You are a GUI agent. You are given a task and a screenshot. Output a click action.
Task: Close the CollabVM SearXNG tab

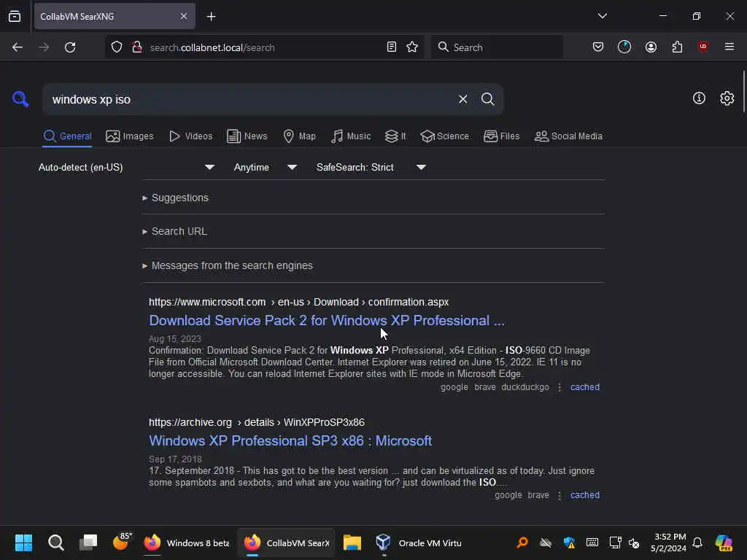(184, 16)
